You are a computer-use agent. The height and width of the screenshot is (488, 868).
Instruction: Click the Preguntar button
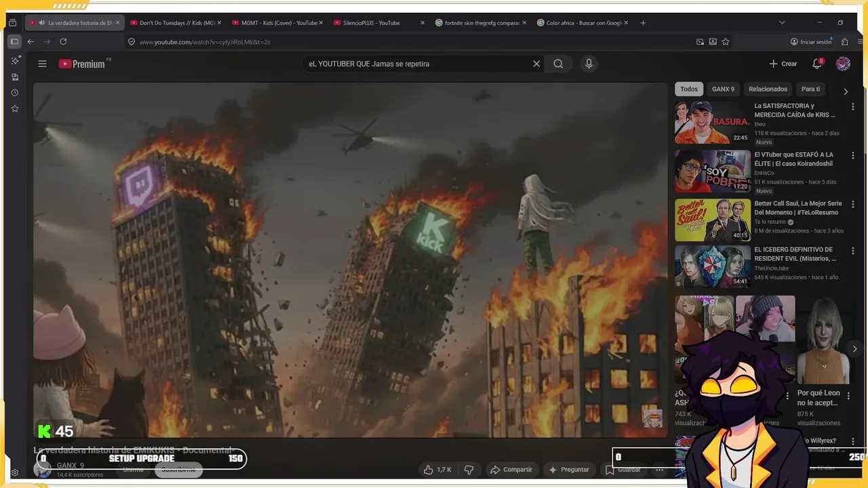(569, 469)
